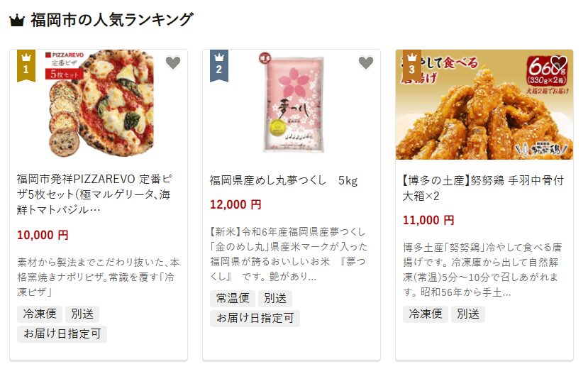The image size is (588, 369).
Task: Open the PIZZAREVO pizza product image
Action: pyautogui.click(x=99, y=104)
